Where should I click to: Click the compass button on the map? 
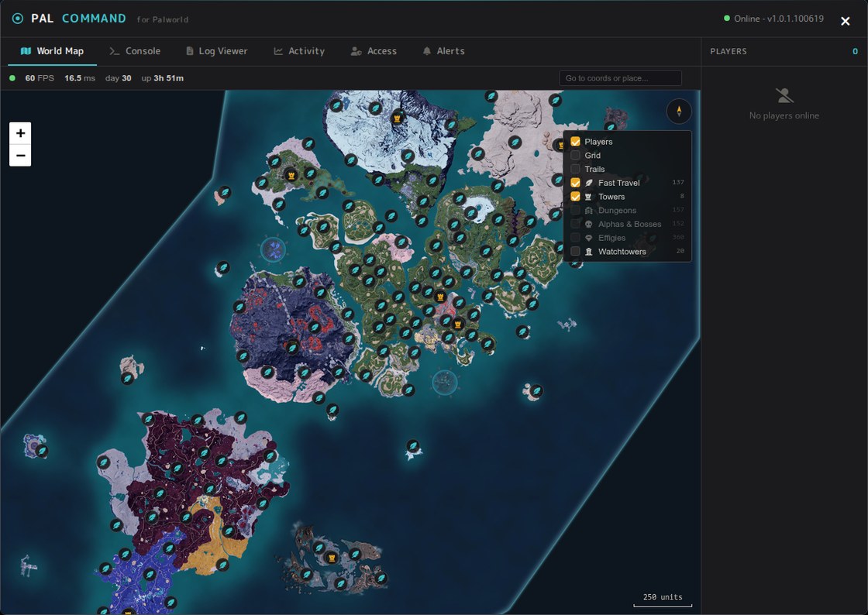pos(679,112)
